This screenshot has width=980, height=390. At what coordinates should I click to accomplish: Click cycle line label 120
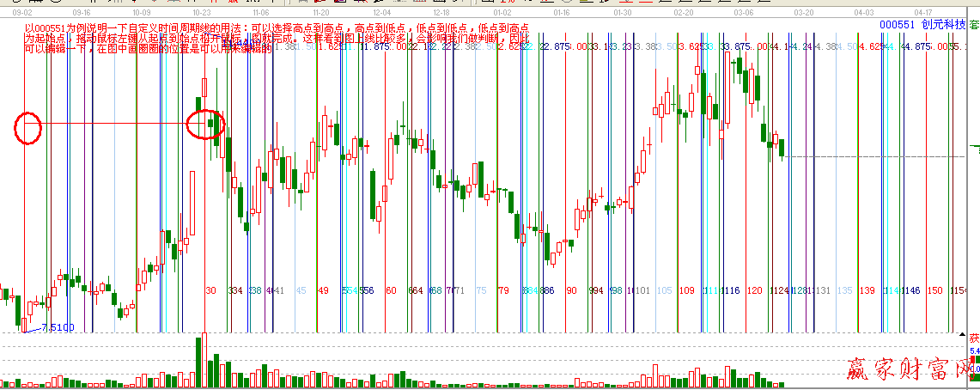(x=754, y=291)
